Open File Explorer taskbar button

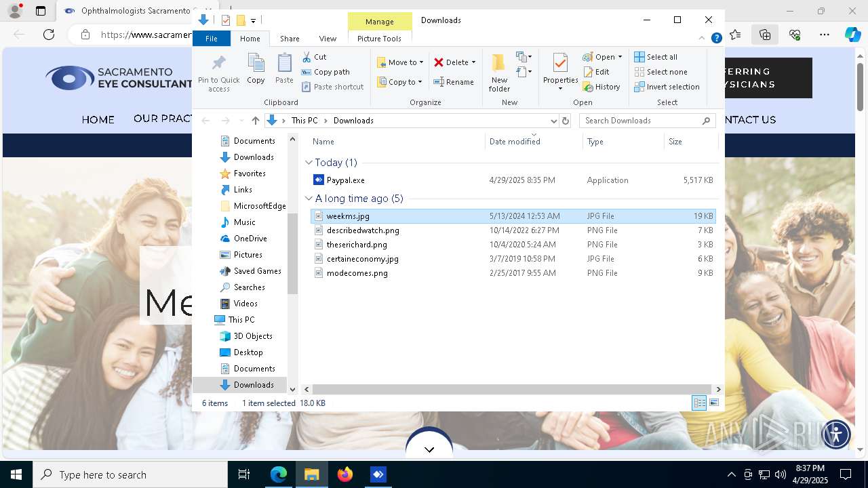tap(312, 474)
